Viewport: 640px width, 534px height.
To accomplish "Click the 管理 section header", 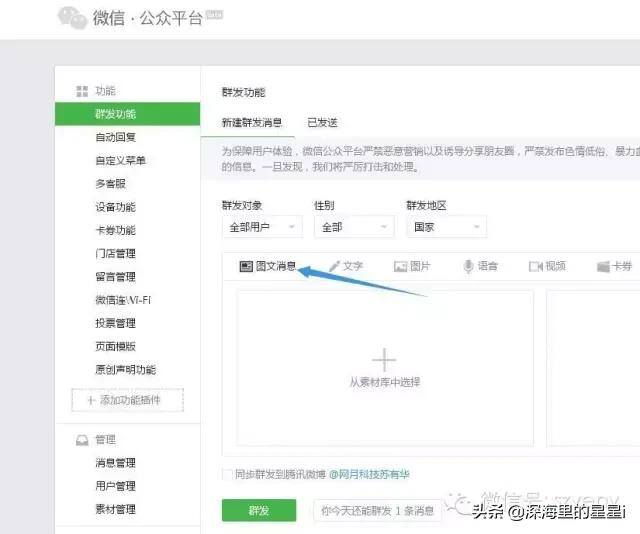I will [x=105, y=440].
